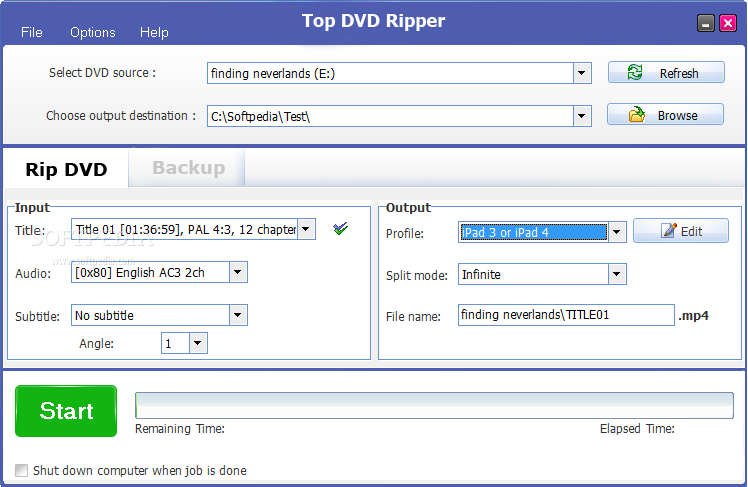Click the Refresh button label
The image size is (748, 487).
coord(679,73)
